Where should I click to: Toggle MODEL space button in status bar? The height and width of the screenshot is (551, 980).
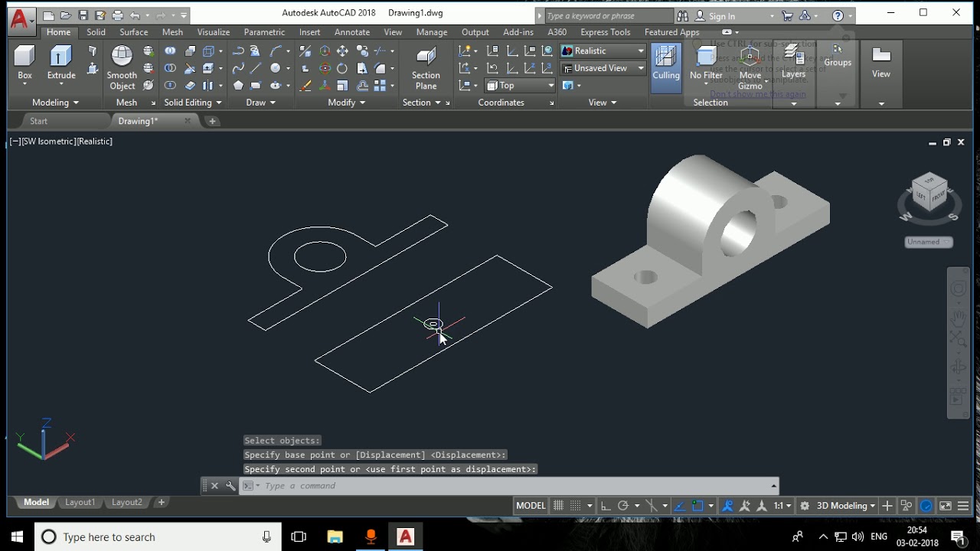click(x=531, y=506)
